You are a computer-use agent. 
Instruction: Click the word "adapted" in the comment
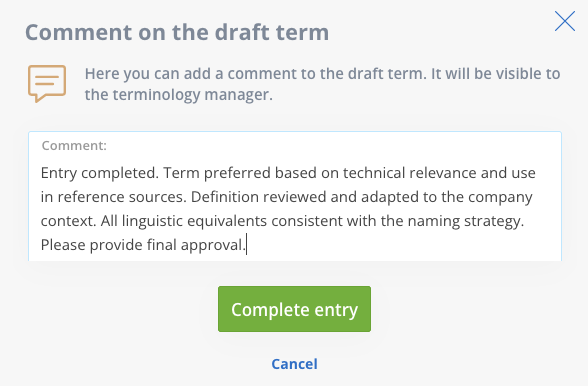click(389, 197)
